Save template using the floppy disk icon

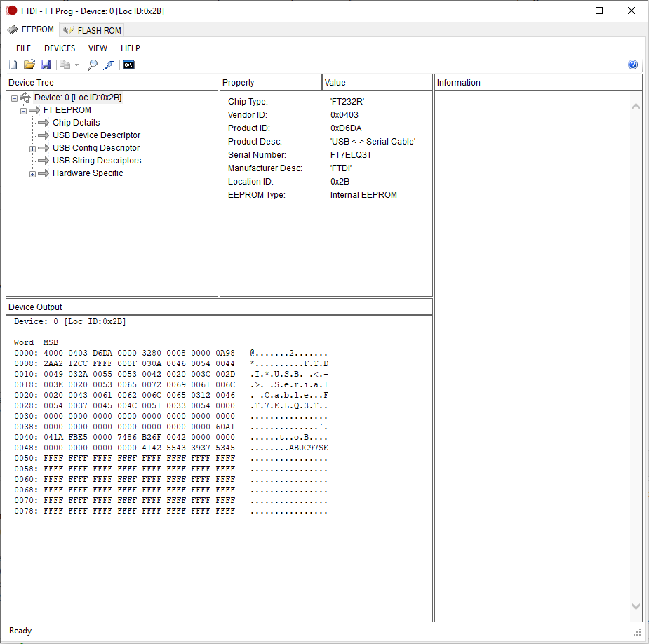coord(46,65)
